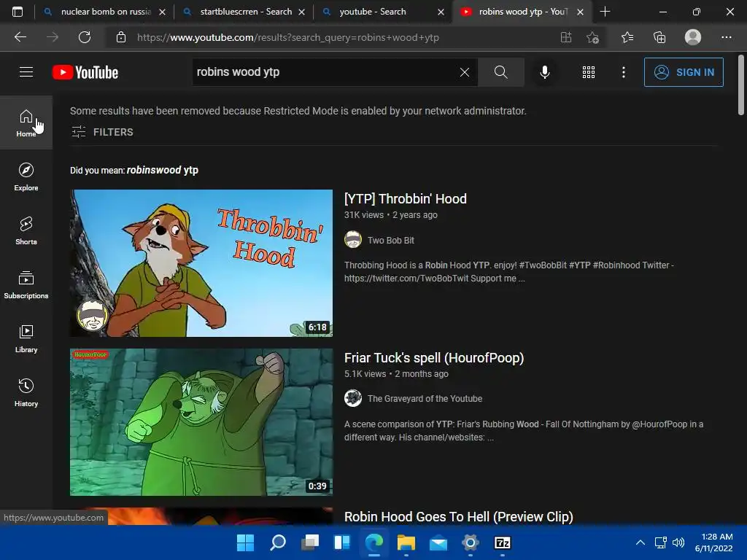Open Robin Hood Goes To Hell title
Screen dimensions: 747x560
(458, 517)
